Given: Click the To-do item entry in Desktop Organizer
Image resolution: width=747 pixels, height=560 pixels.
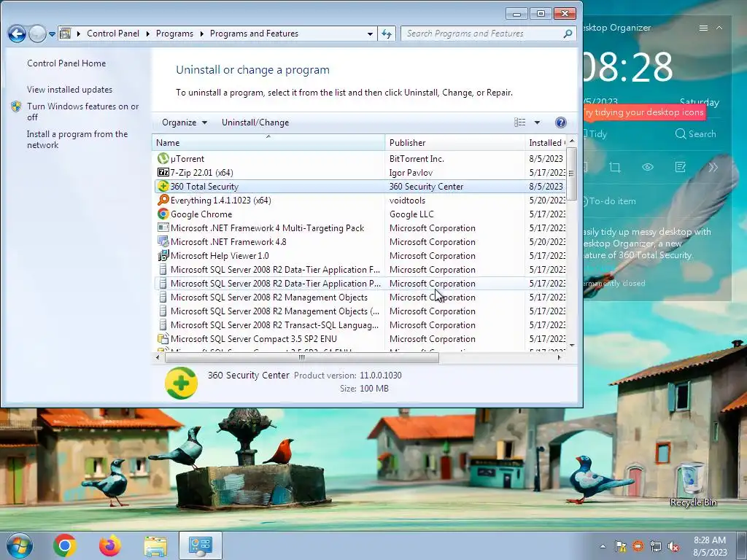Looking at the screenshot, I should (609, 201).
